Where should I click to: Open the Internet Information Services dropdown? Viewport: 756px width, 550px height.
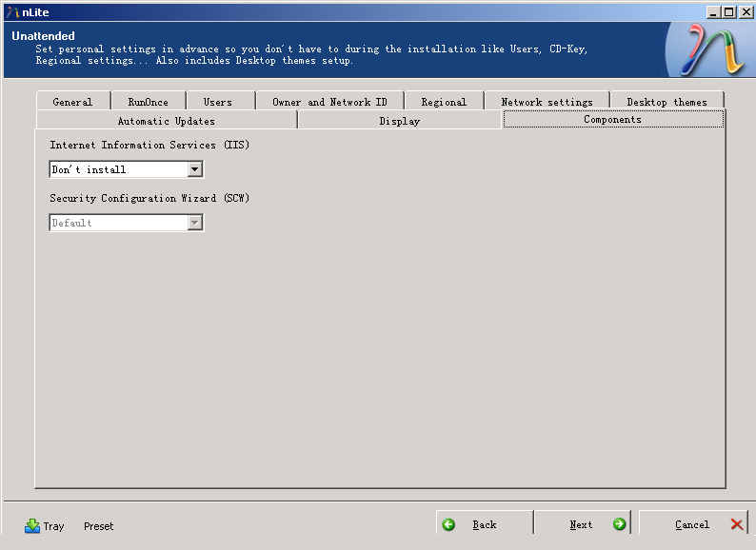coord(194,169)
